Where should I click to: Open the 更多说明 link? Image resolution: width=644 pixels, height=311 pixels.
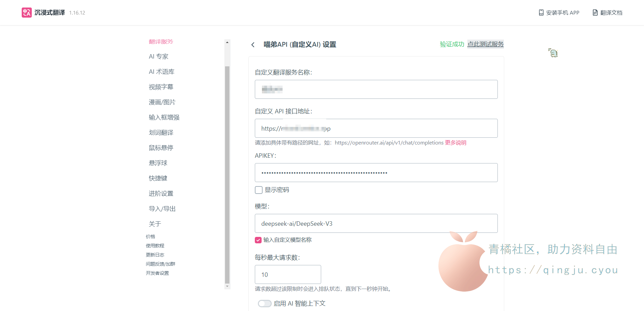pos(456,143)
